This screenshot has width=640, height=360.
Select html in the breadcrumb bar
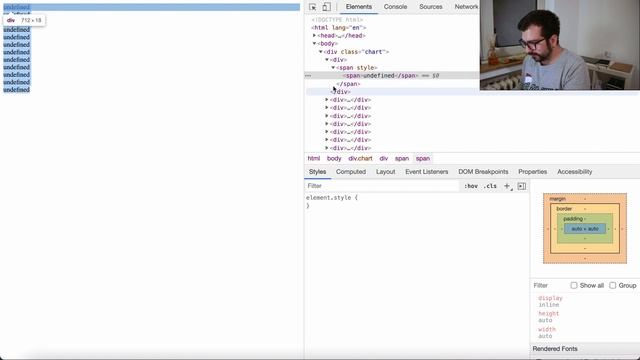(x=313, y=158)
